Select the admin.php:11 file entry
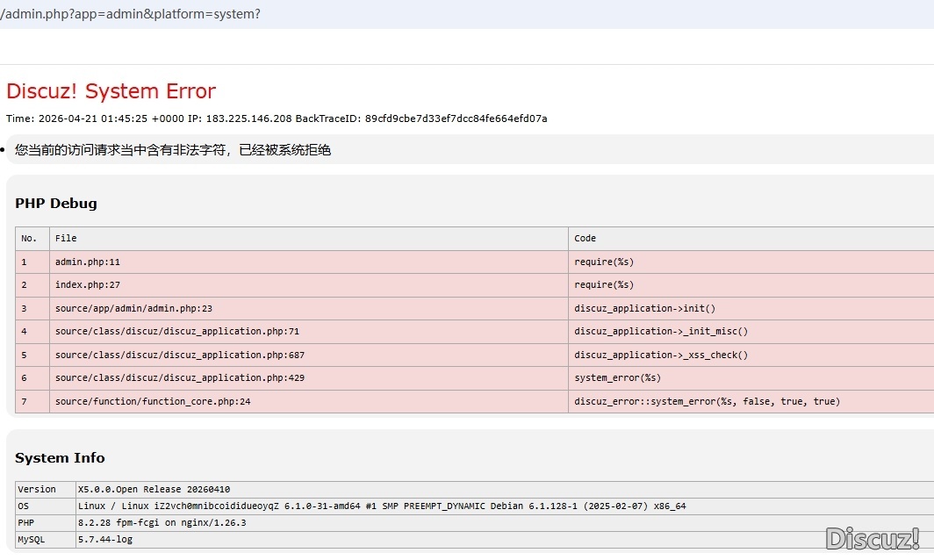The height and width of the screenshot is (560, 934). [x=88, y=262]
